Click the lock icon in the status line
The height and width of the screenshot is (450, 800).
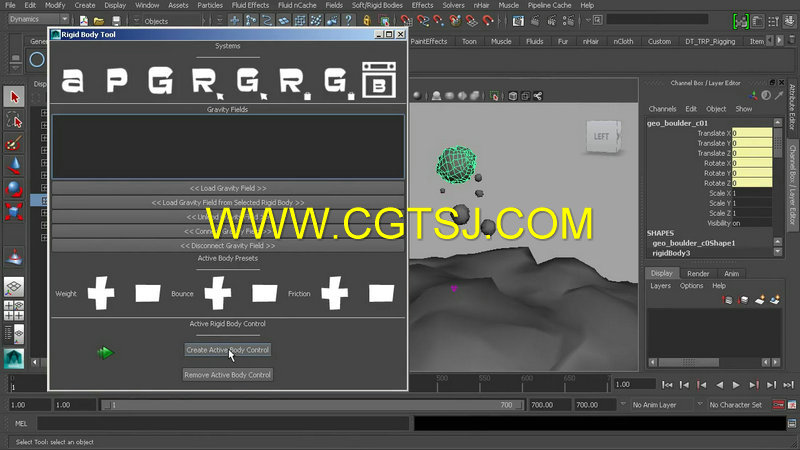(x=366, y=20)
